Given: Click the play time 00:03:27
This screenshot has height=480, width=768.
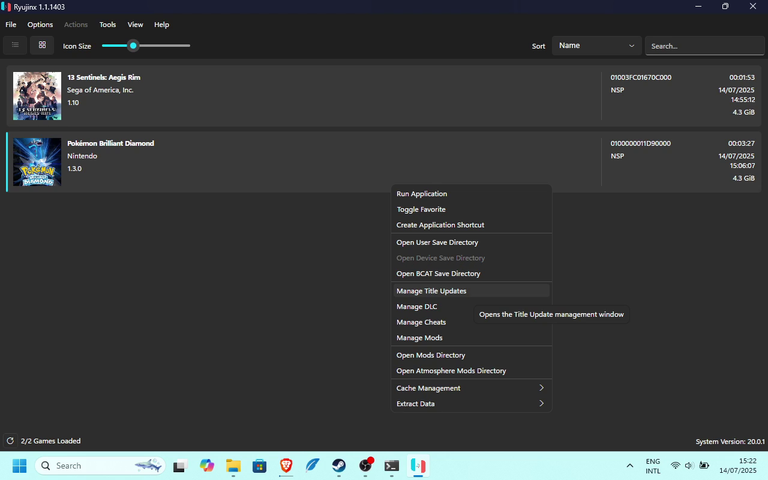Looking at the screenshot, I should click(741, 144).
